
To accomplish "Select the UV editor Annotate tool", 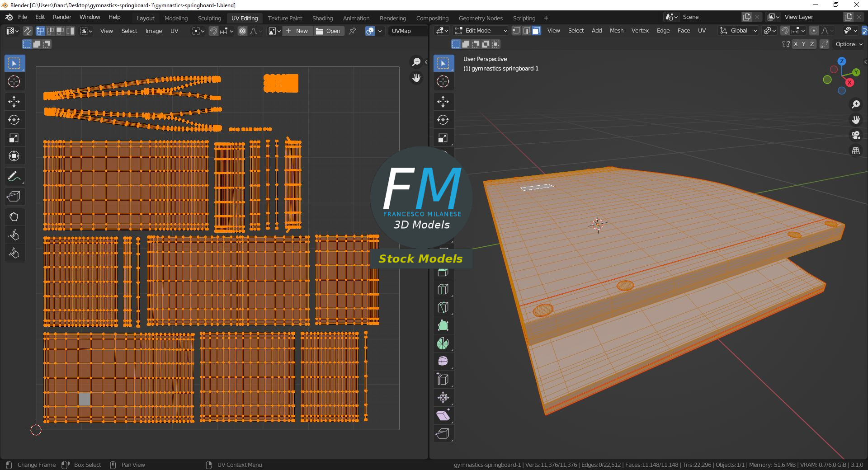I will pos(14,176).
